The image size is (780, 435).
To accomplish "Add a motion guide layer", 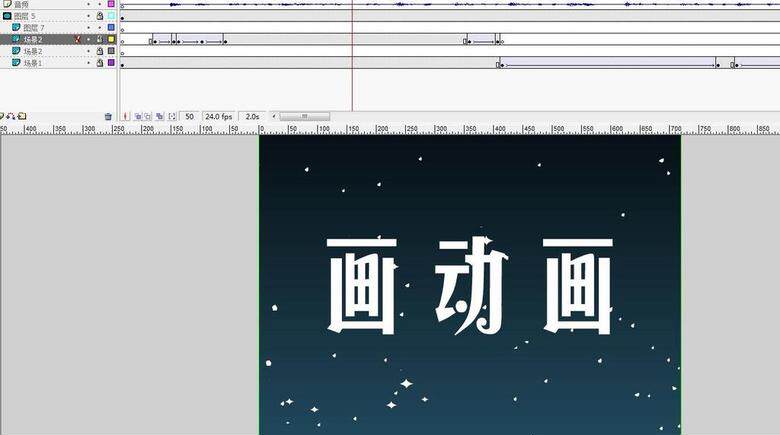I will 11,116.
